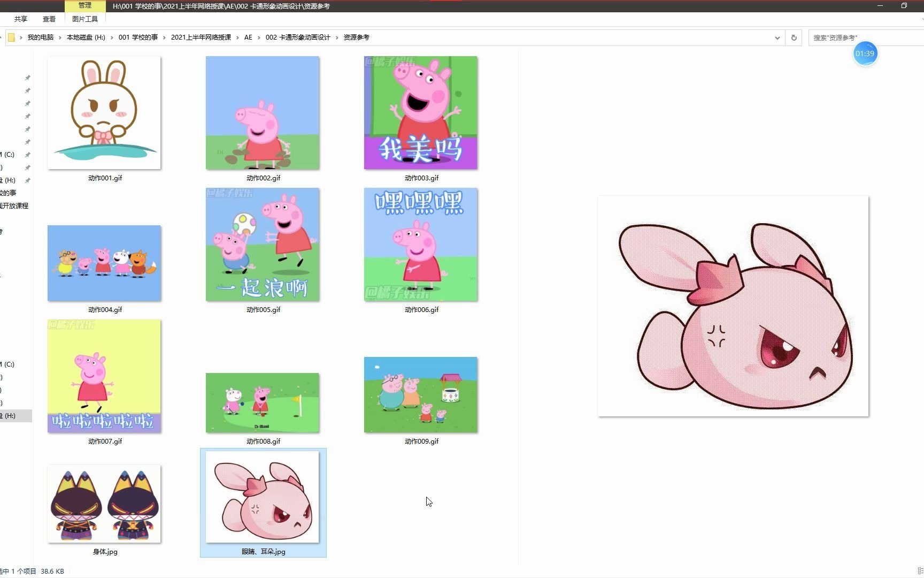Screen dimensions: 924x578
Task: Select the 动作003.gif 我美吗 thumbnail
Action: tap(421, 113)
